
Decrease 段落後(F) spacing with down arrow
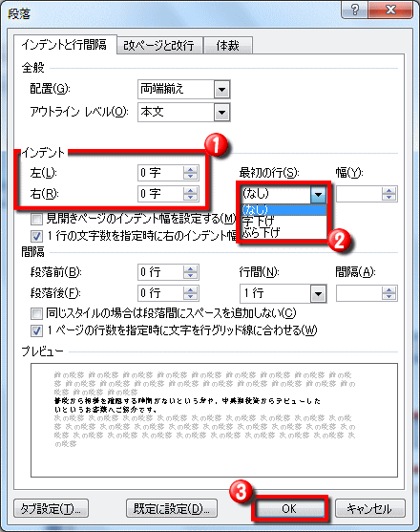[190, 296]
